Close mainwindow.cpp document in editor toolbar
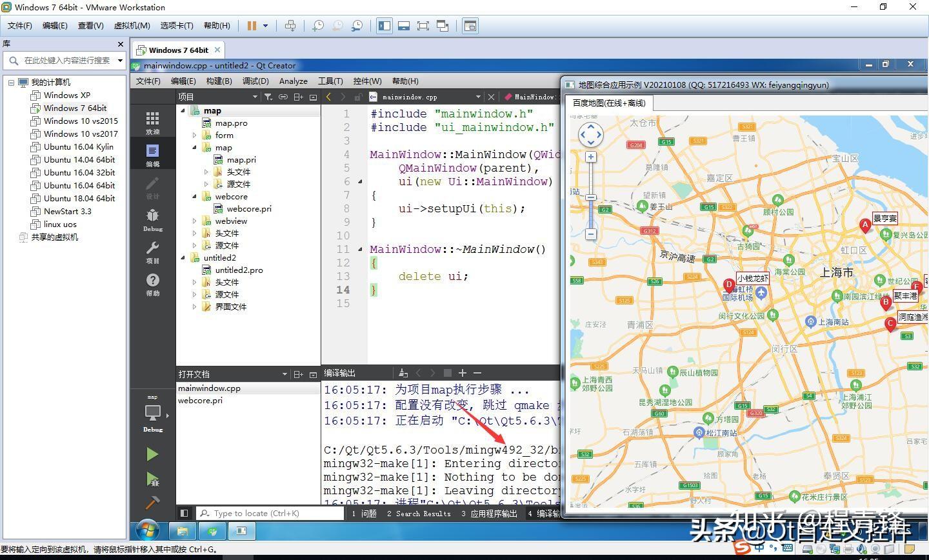The height and width of the screenshot is (560, 929). point(491,97)
